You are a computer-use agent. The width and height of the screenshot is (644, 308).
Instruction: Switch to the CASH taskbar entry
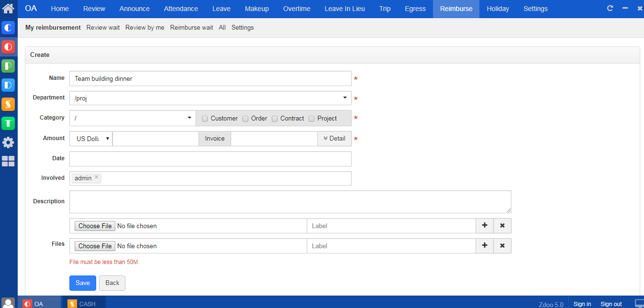[83, 303]
